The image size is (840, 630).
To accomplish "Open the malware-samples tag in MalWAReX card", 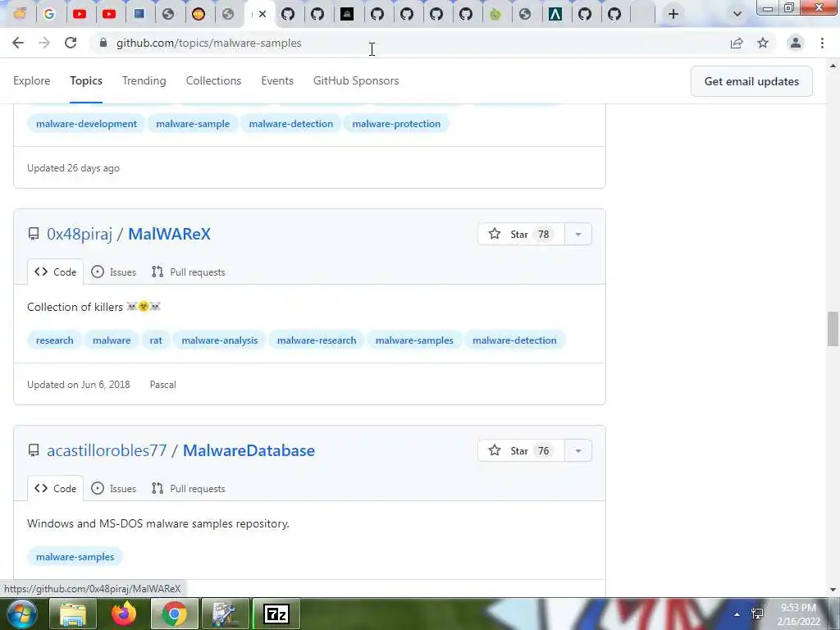I will pyautogui.click(x=414, y=340).
